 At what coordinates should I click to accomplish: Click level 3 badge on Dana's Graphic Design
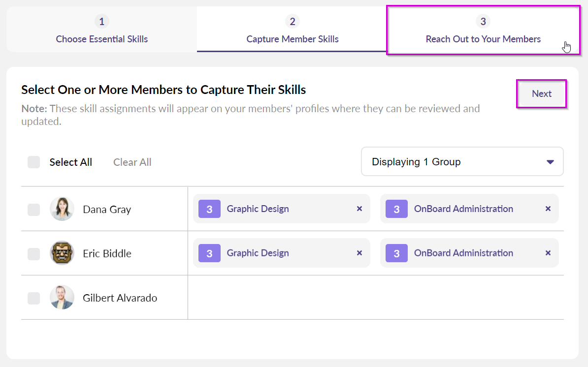209,209
